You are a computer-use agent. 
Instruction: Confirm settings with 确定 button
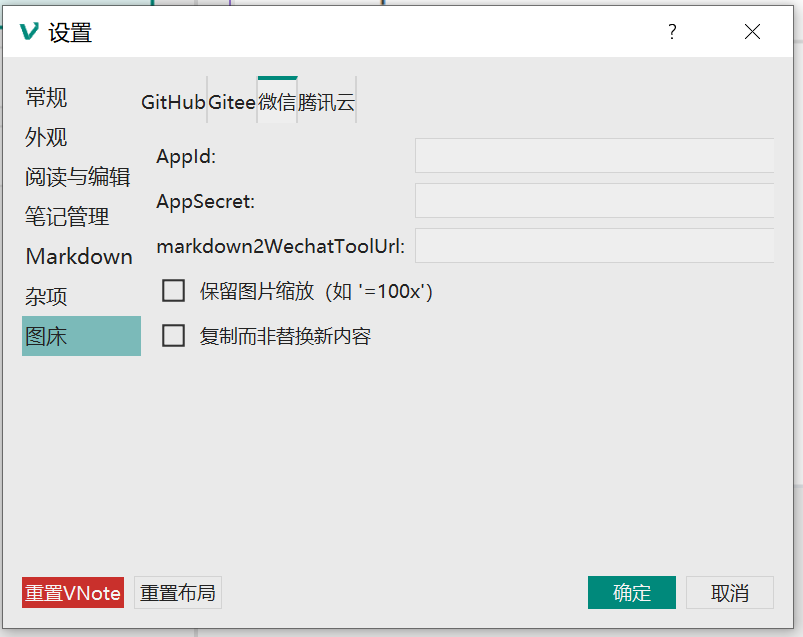point(631,592)
